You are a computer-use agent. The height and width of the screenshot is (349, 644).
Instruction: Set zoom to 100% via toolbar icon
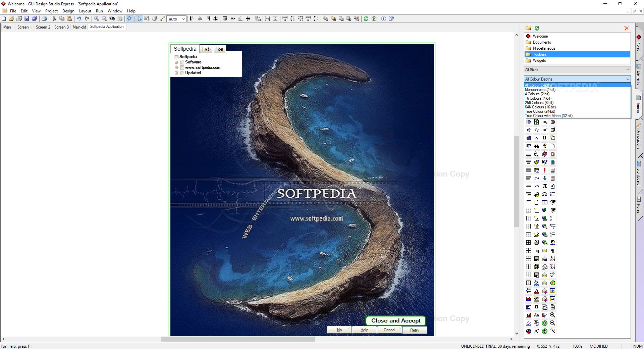coord(112,19)
